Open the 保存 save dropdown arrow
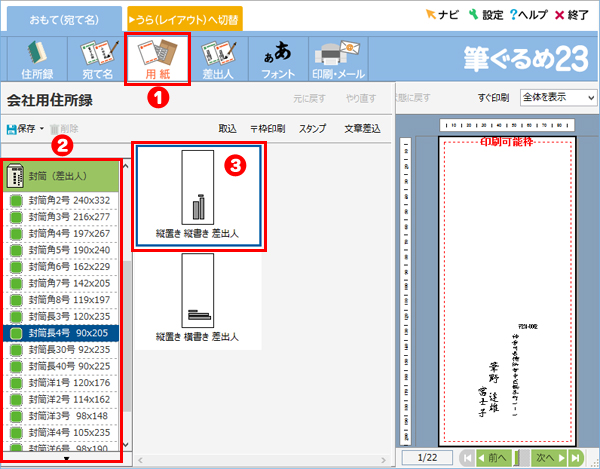Screen dimensions: 600x469 [42, 129]
